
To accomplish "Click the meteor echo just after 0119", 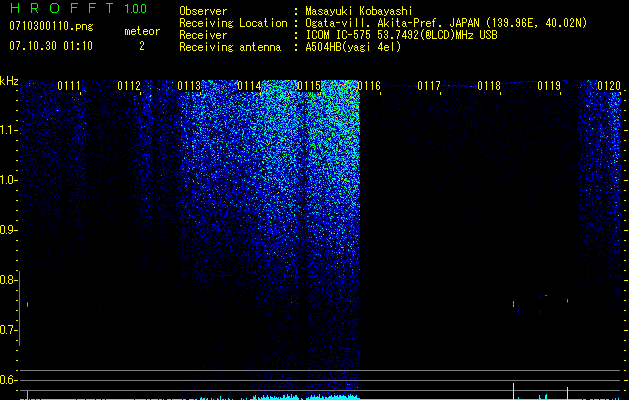I will pyautogui.click(x=567, y=300).
